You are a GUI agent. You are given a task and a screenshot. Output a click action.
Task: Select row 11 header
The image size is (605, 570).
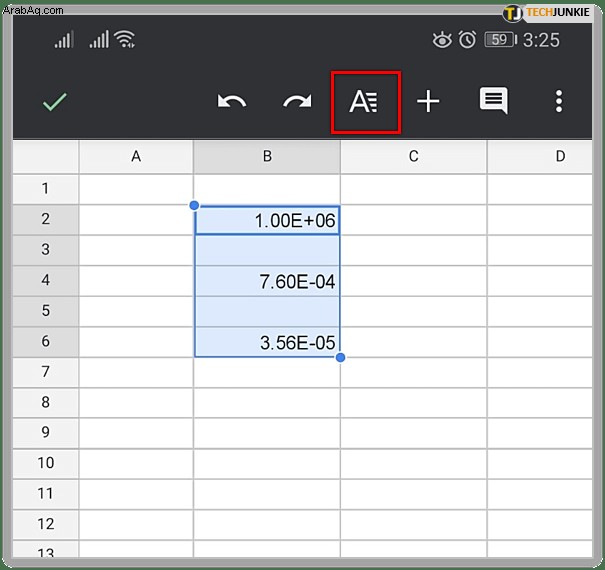click(x=46, y=494)
